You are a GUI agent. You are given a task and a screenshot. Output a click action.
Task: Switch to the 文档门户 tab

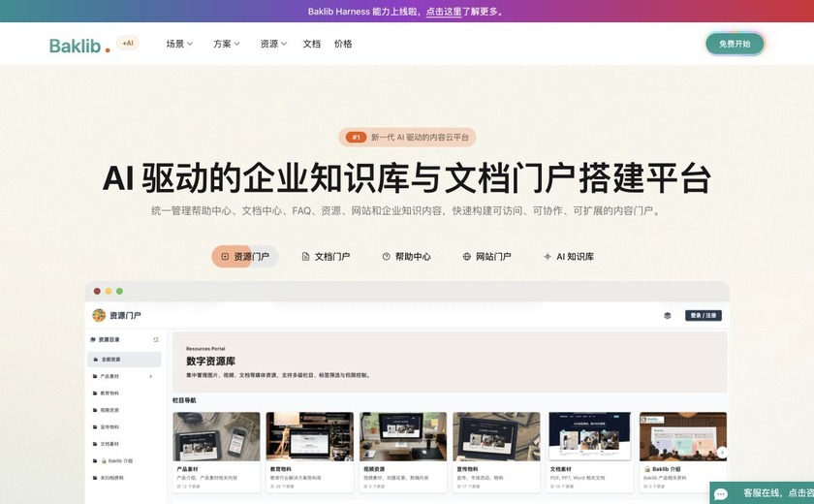coord(326,257)
